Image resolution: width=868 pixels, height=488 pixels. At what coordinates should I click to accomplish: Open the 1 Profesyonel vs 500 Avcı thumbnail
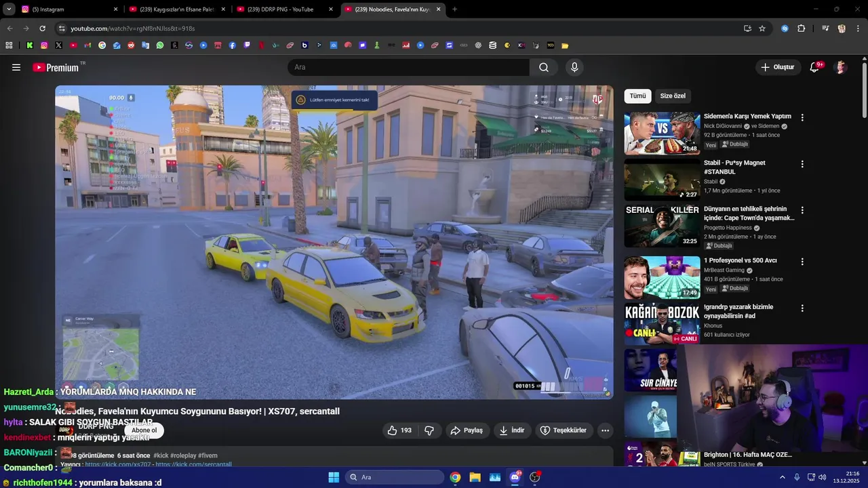tap(662, 277)
